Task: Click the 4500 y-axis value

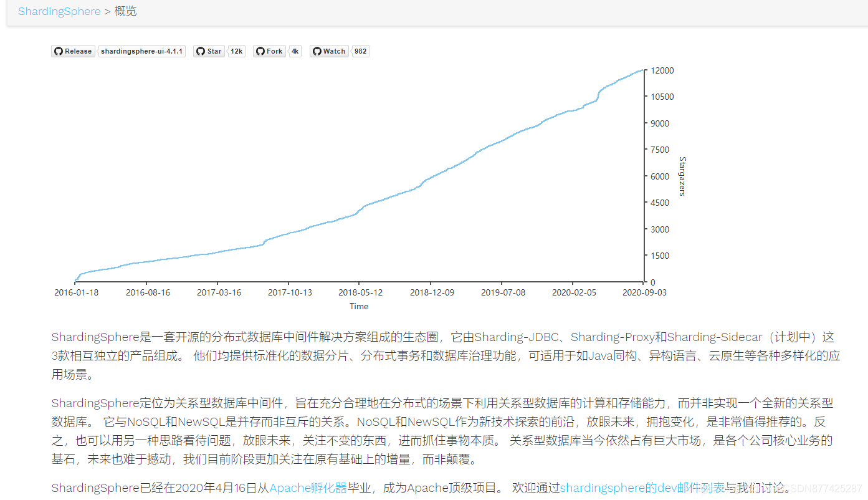Action: pyautogui.click(x=661, y=203)
